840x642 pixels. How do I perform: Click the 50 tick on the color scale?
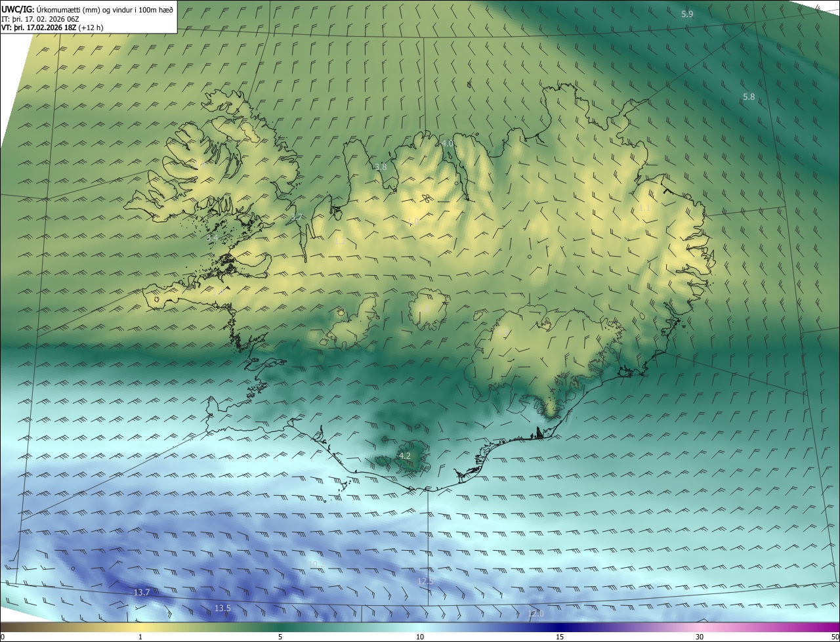(835, 637)
